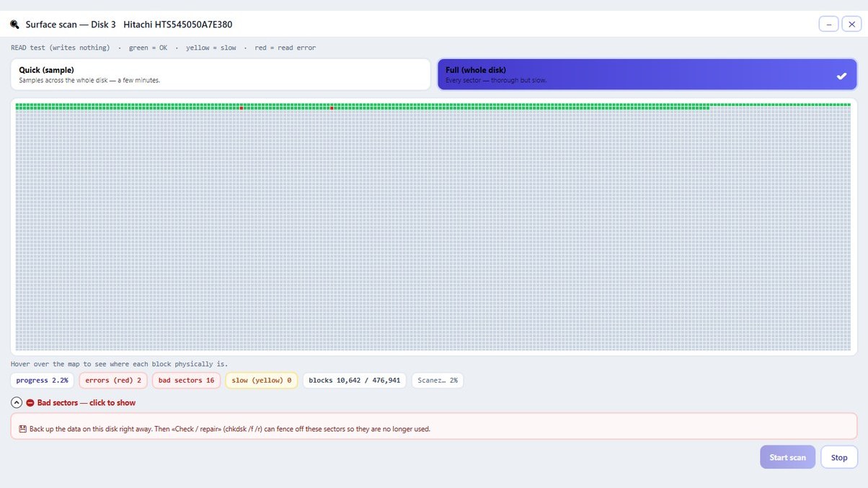Minimize the Surface scan window
Viewport: 868px width, 488px height.
pyautogui.click(x=828, y=25)
